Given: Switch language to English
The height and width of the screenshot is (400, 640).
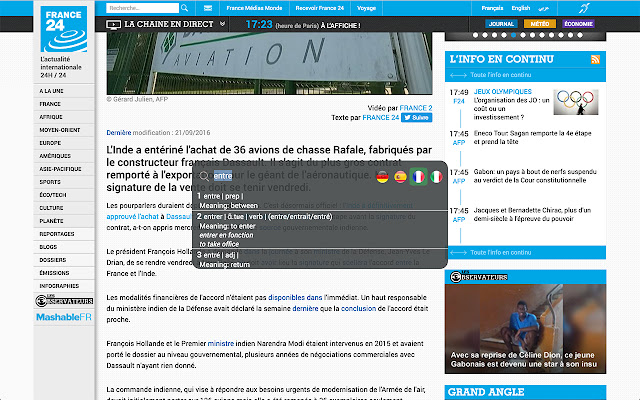Looking at the screenshot, I should [521, 8].
